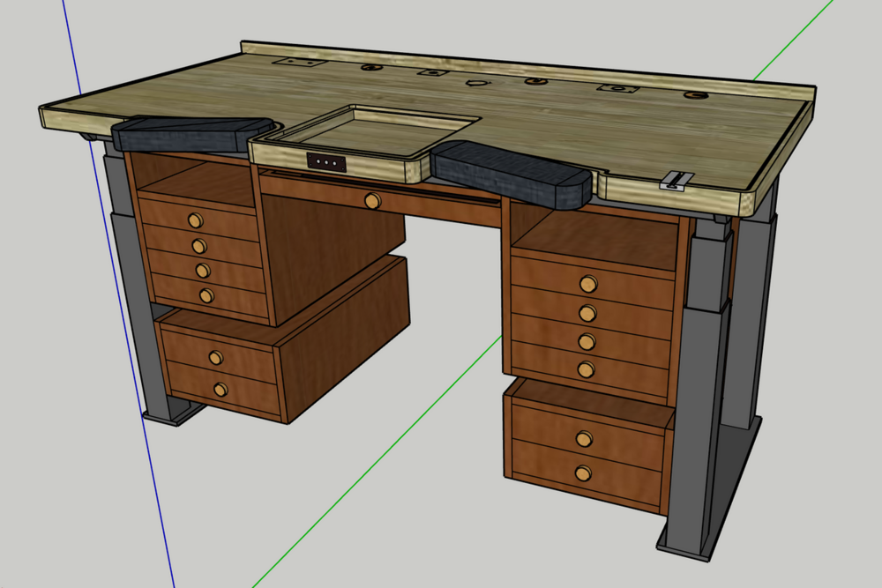Click the bottom knob of left lower cabinet

[220, 389]
